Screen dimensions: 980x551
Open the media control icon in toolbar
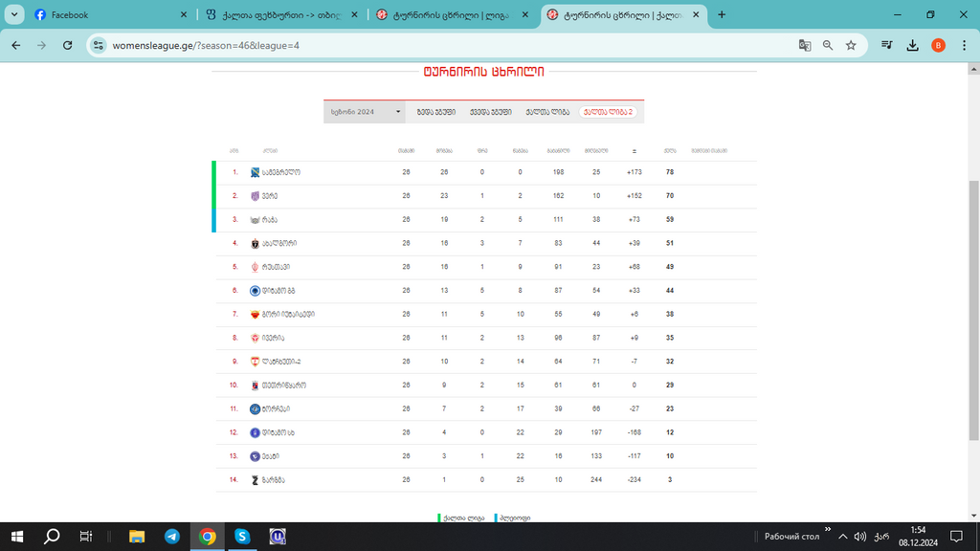[x=887, y=45]
